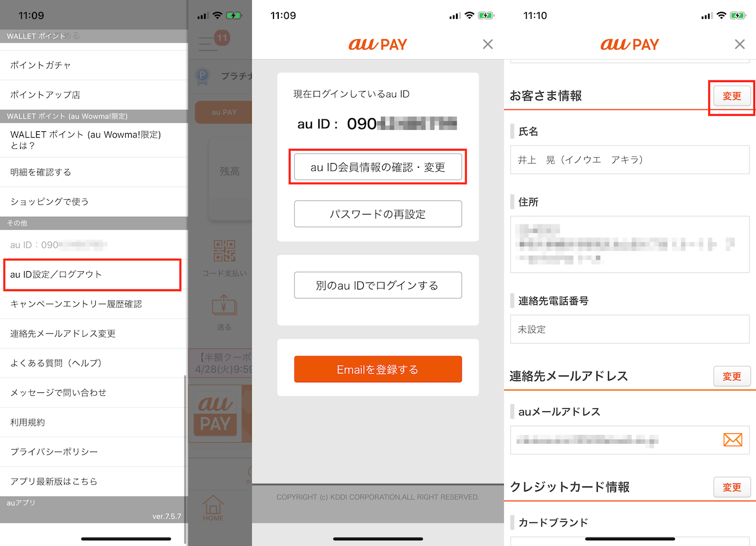This screenshot has width=756, height=546.
Task: Open よくある質問(ヘルプ) menu item
Action: click(93, 363)
